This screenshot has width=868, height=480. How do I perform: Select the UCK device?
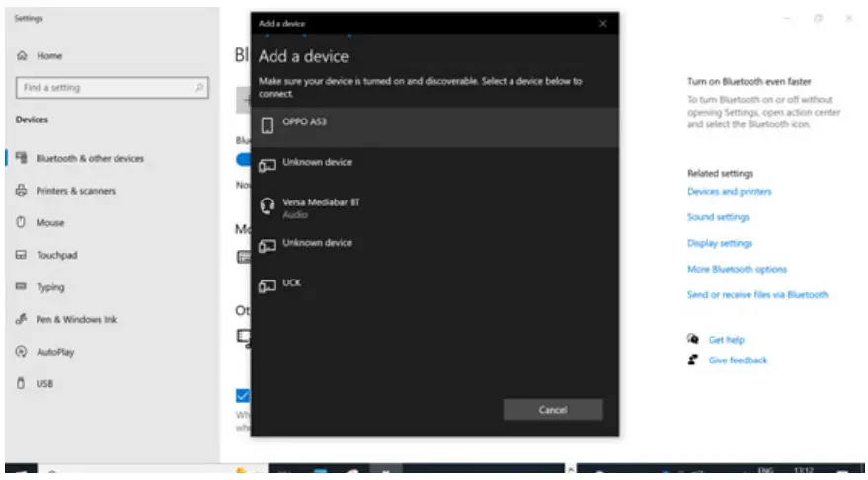pos(434,287)
